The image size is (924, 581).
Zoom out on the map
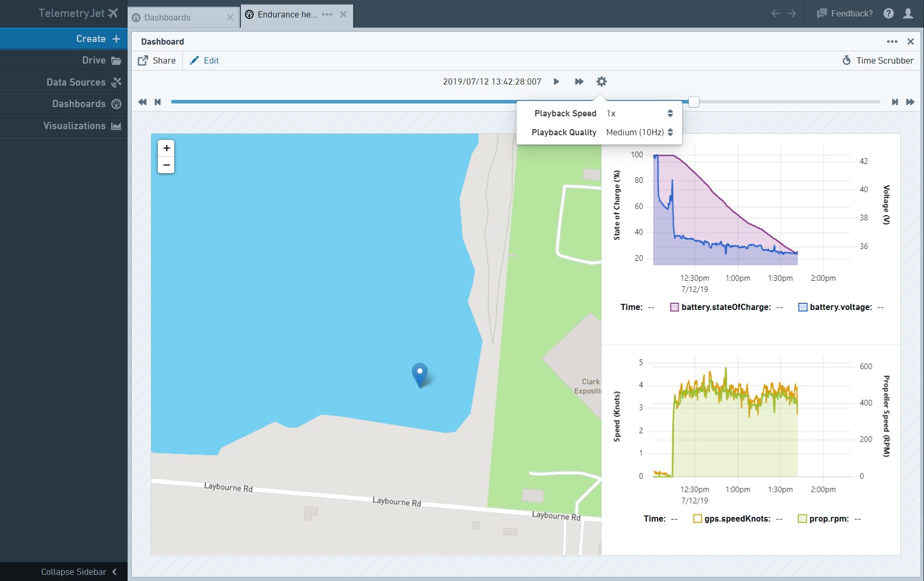pos(167,165)
